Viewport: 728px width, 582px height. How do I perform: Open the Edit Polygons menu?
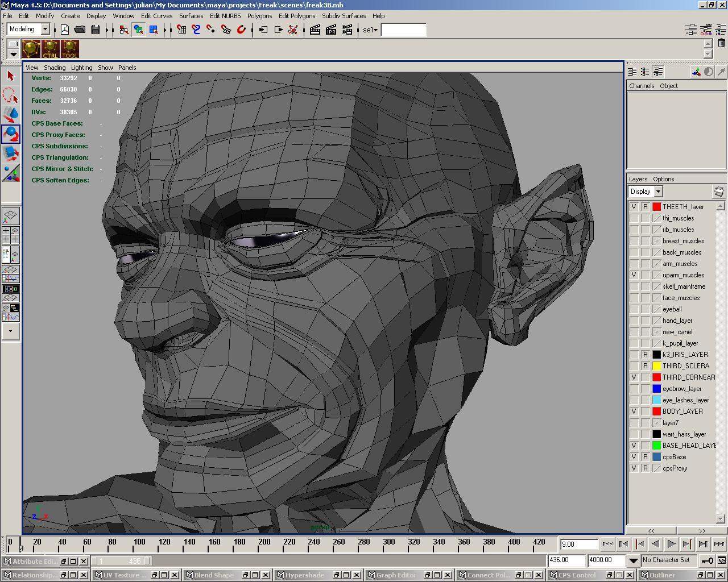point(296,16)
